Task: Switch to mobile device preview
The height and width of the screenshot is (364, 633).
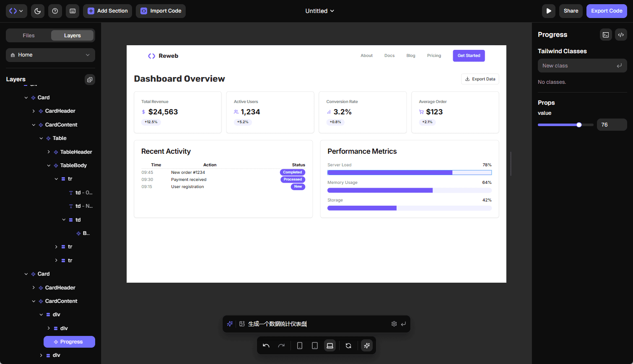Action: click(x=300, y=346)
